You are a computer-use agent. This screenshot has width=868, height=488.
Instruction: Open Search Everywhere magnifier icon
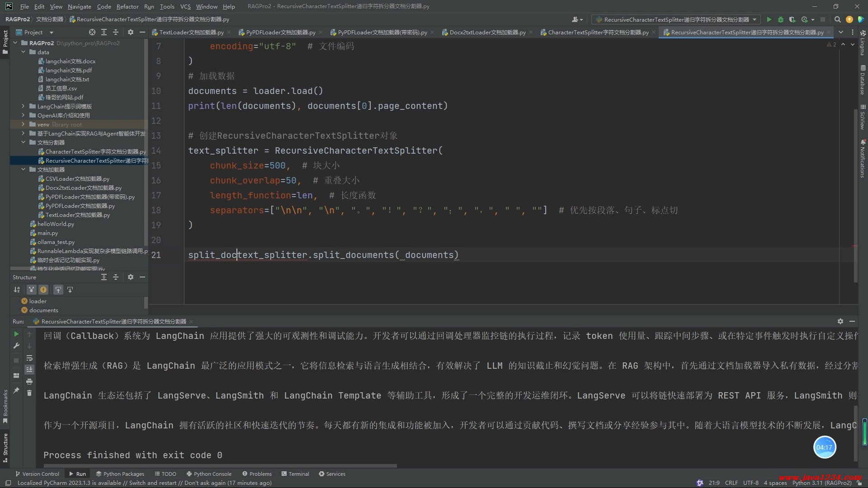837,19
